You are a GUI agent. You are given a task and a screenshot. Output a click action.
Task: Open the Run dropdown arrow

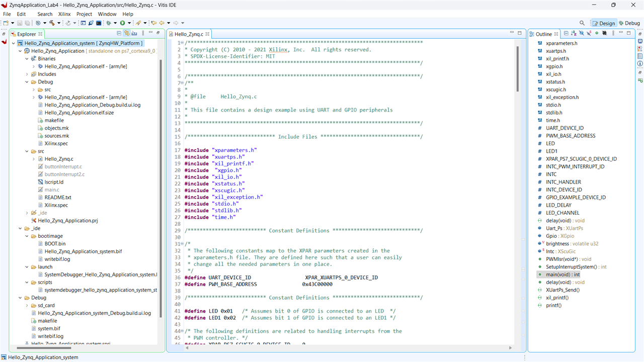tap(129, 23)
